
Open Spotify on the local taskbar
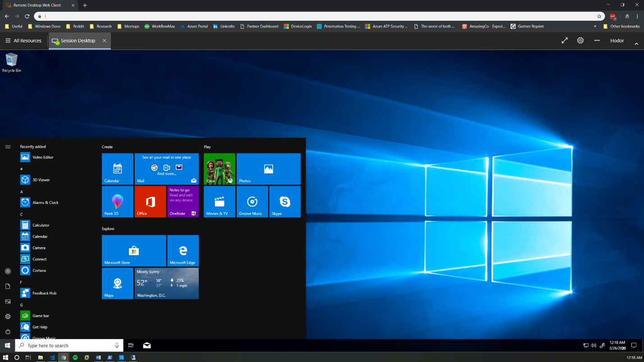(x=75, y=357)
